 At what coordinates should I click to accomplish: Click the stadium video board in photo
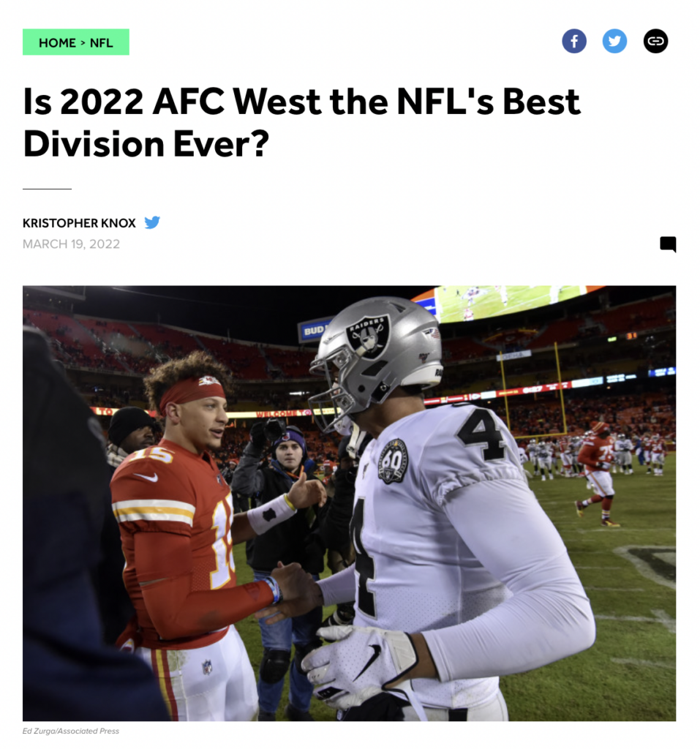(x=506, y=301)
